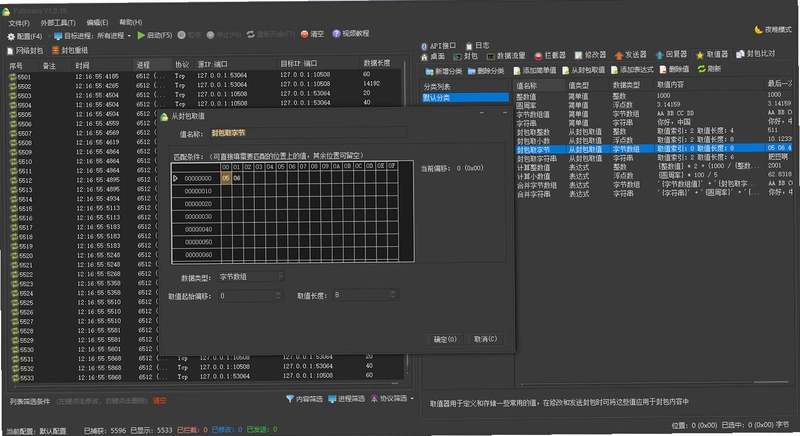Click the 暂停 pause toolbar icon

tap(181, 35)
